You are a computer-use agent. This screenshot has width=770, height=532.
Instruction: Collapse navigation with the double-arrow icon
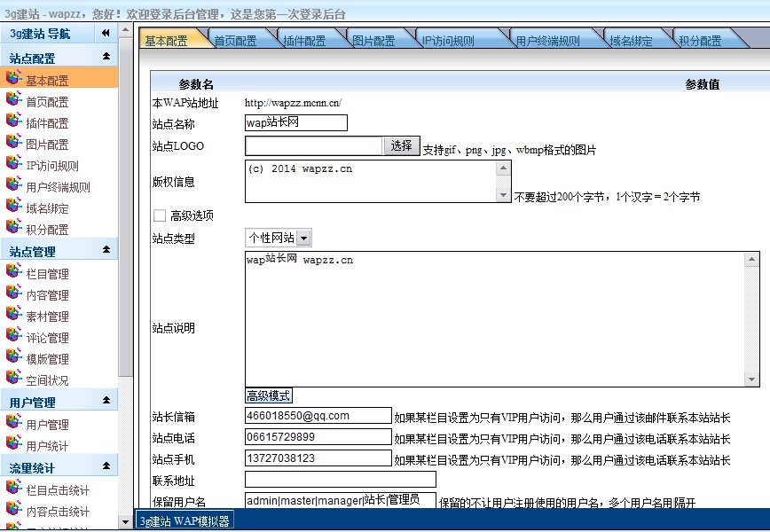[x=106, y=34]
